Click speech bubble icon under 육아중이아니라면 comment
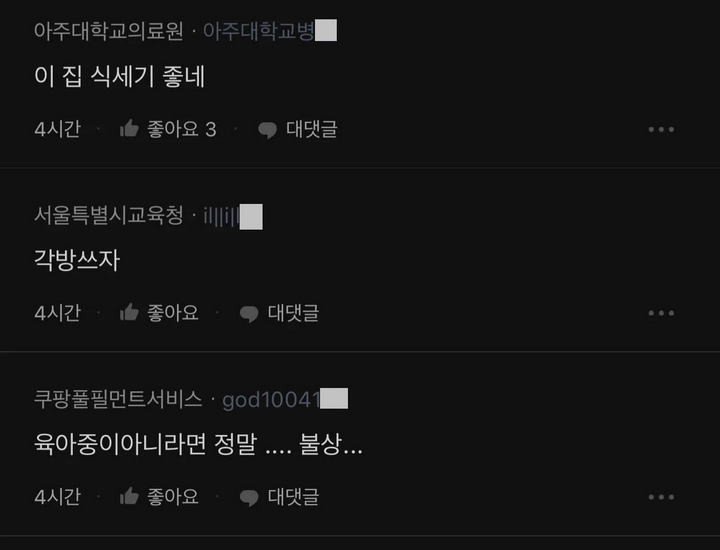Screen dimensions: 720x550 click(249, 498)
